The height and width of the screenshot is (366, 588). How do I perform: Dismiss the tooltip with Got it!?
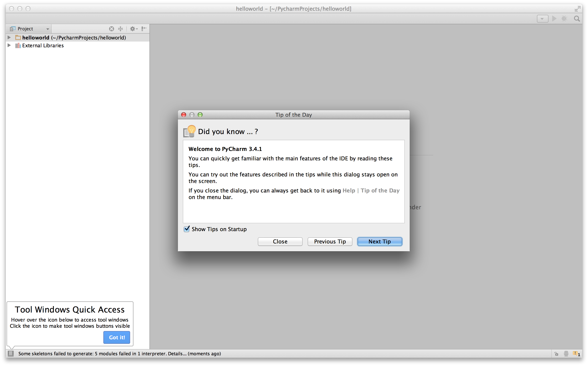pyautogui.click(x=117, y=337)
